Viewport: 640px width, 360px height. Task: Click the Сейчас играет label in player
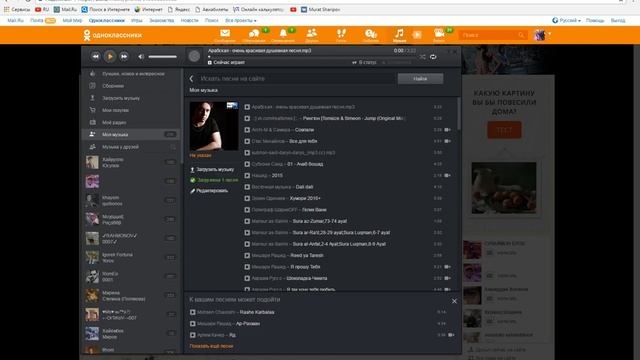tap(229, 62)
